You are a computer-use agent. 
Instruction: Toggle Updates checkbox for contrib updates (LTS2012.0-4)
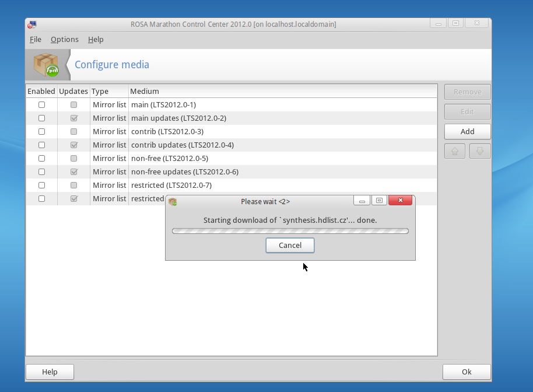73,145
